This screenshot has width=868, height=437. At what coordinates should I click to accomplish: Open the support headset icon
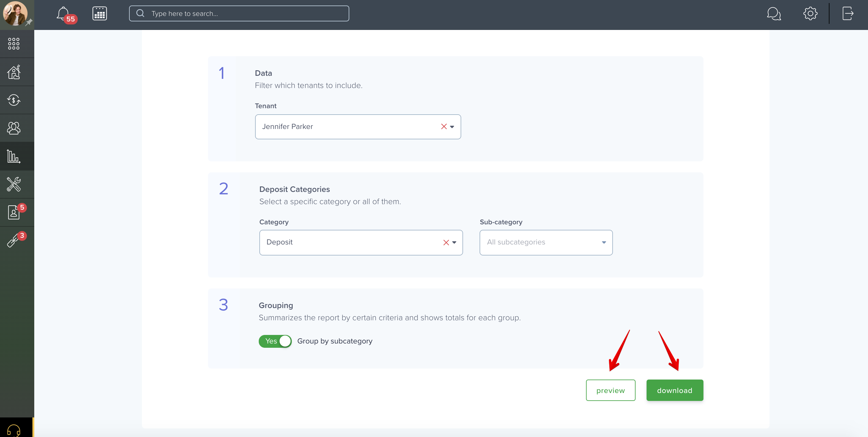14,430
